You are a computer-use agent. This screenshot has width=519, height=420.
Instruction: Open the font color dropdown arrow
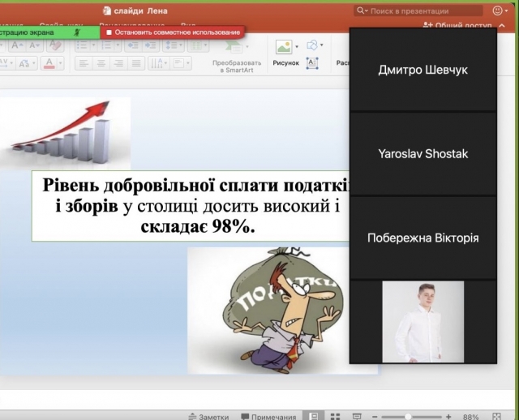[x=61, y=63]
